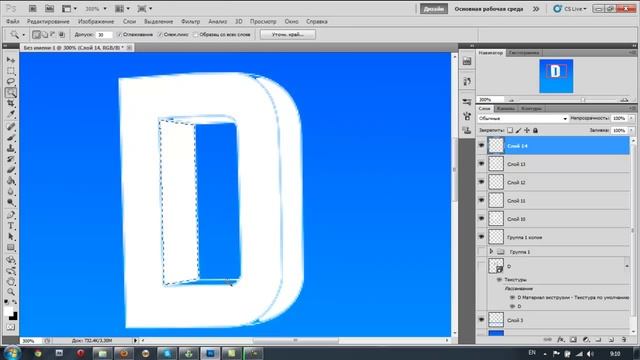Choose 'Add to selection' mode icon
This screenshot has height=360, width=640.
tap(45, 35)
